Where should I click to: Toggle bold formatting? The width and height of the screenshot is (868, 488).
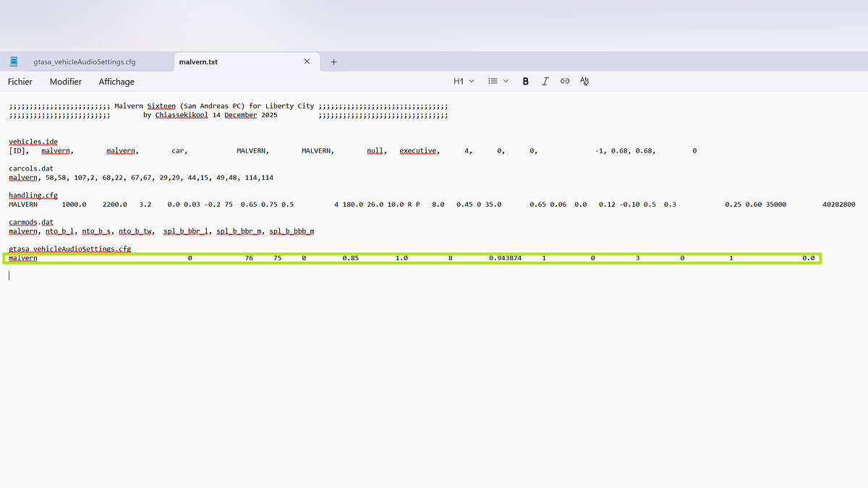click(x=526, y=82)
